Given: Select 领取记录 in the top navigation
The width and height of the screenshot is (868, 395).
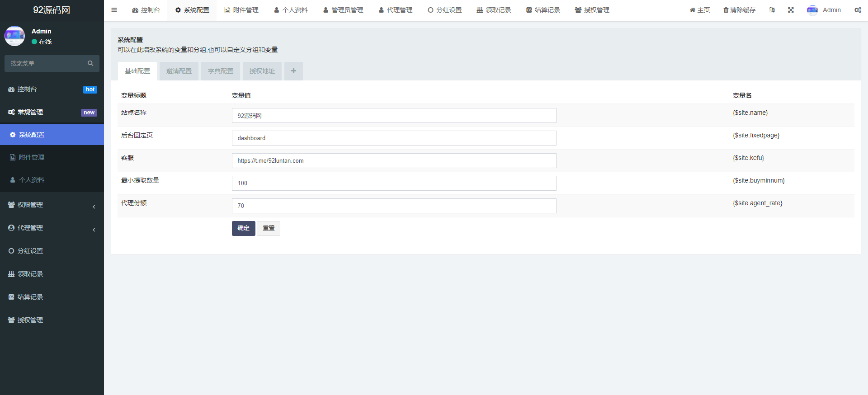Looking at the screenshot, I should point(494,10).
